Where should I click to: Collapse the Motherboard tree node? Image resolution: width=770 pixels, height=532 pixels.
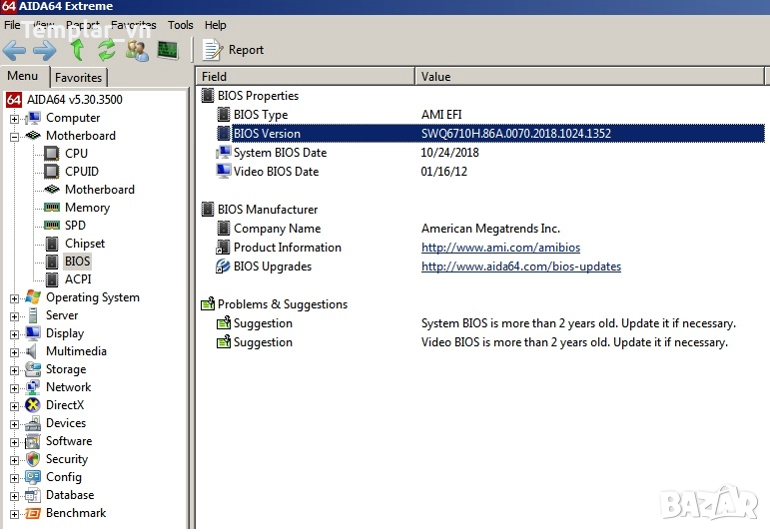coord(15,136)
